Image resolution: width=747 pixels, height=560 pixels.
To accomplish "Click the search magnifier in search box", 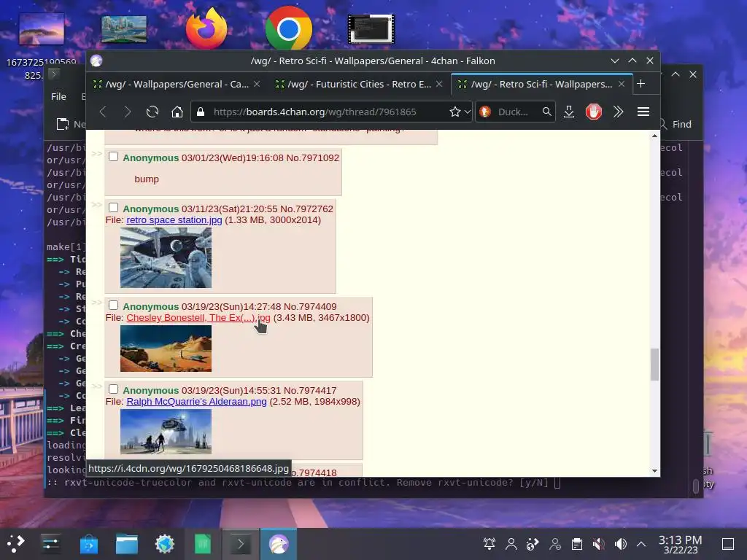I will 546,112.
